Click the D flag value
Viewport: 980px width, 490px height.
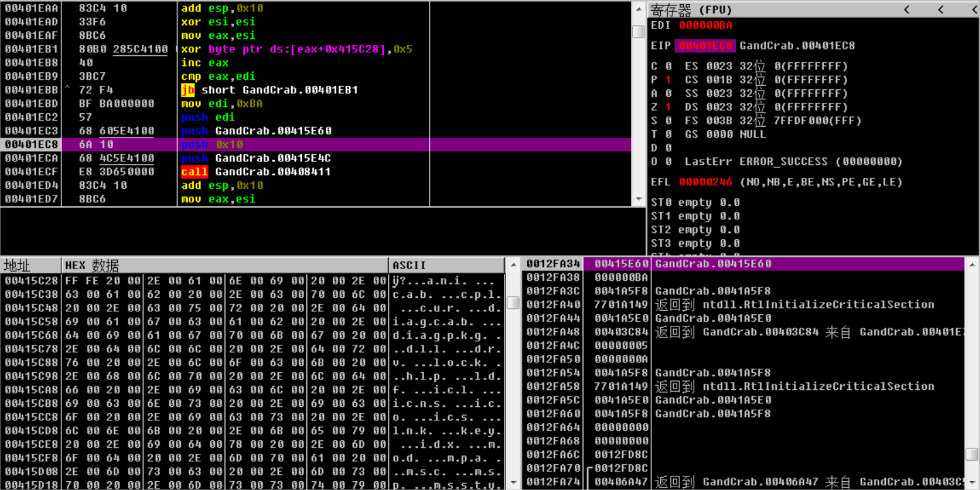click(x=668, y=148)
